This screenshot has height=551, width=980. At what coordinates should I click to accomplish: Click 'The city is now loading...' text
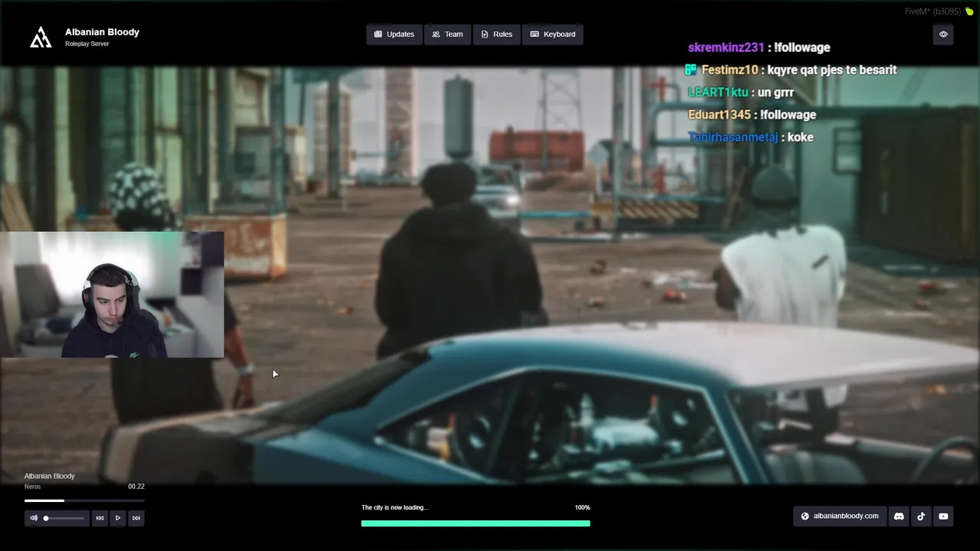tap(394, 507)
